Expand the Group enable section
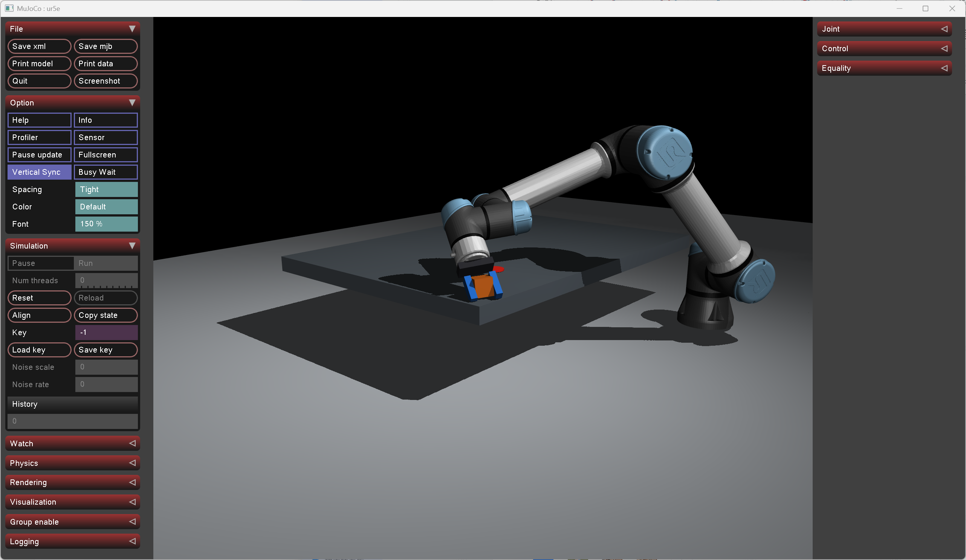This screenshot has height=560, width=966. pos(72,522)
